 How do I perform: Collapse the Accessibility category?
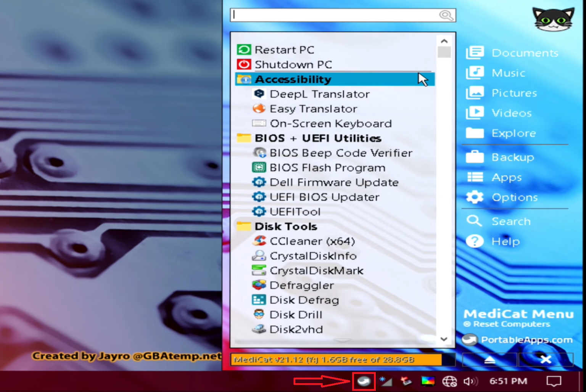[294, 79]
